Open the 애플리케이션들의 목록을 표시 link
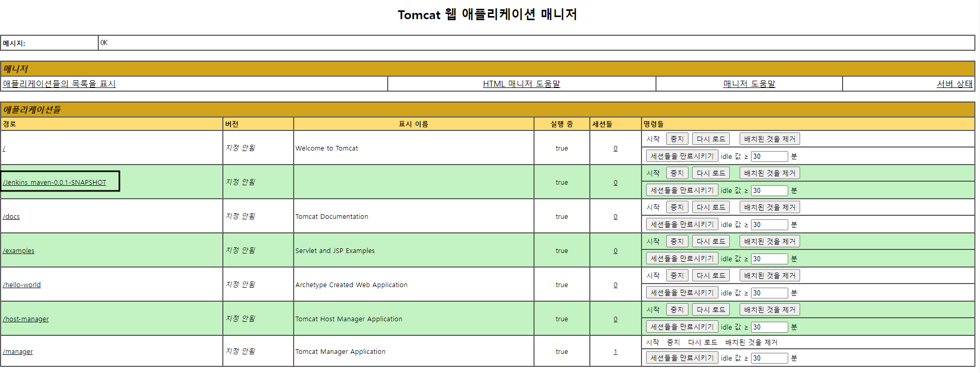 [59, 84]
